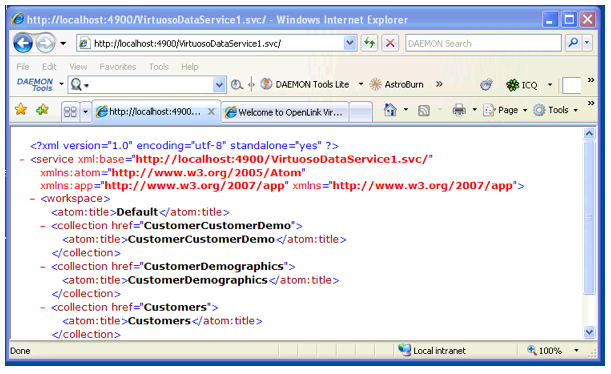Screen dimensions: 611x374
Task: Click the AstroBurn button
Action: pos(396,84)
